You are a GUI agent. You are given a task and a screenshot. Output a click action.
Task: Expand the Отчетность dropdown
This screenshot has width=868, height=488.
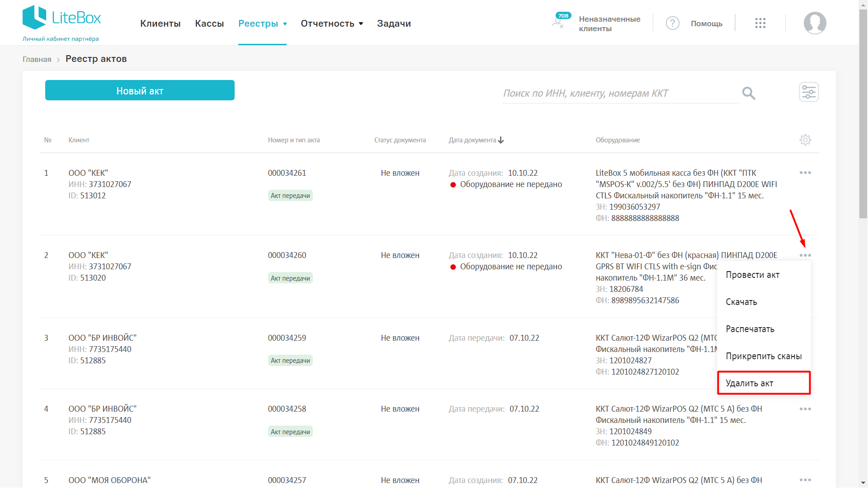[332, 23]
